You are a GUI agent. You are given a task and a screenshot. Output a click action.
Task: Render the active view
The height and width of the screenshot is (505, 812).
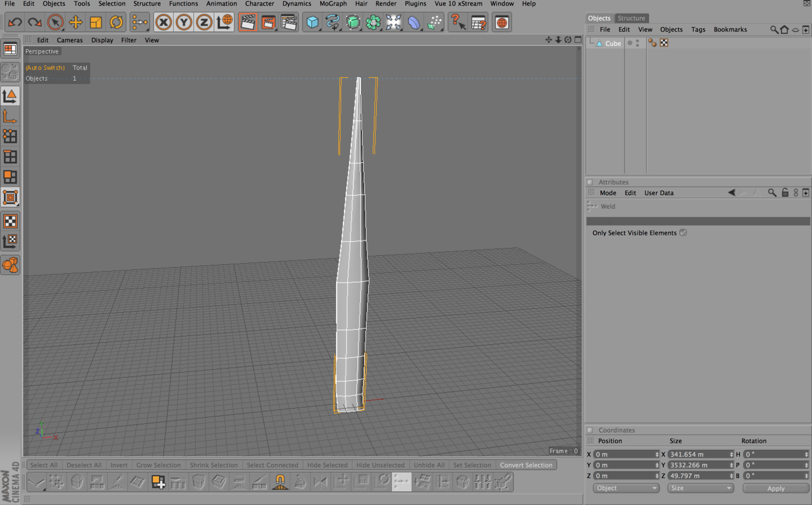click(248, 22)
